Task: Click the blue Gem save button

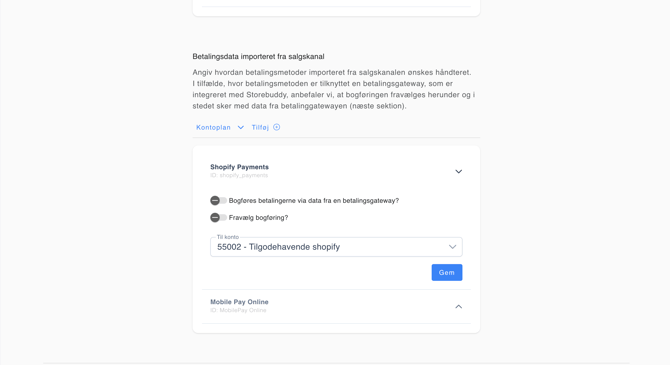Action: click(447, 272)
